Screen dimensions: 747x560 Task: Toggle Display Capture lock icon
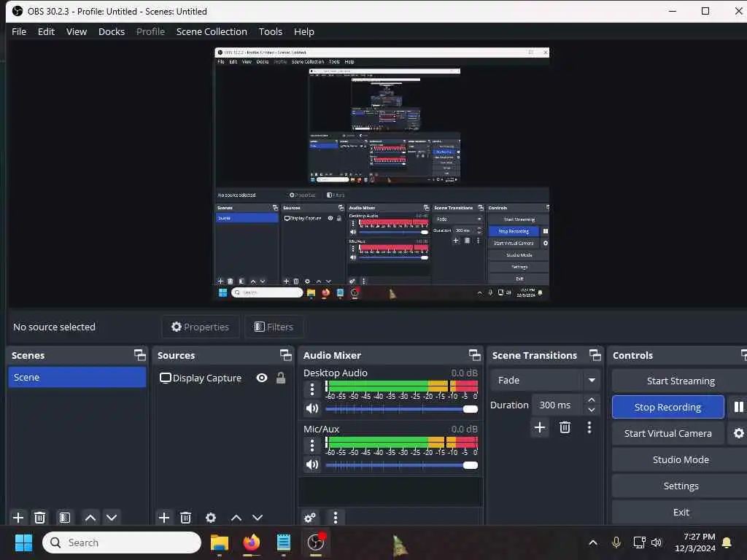tap(281, 378)
